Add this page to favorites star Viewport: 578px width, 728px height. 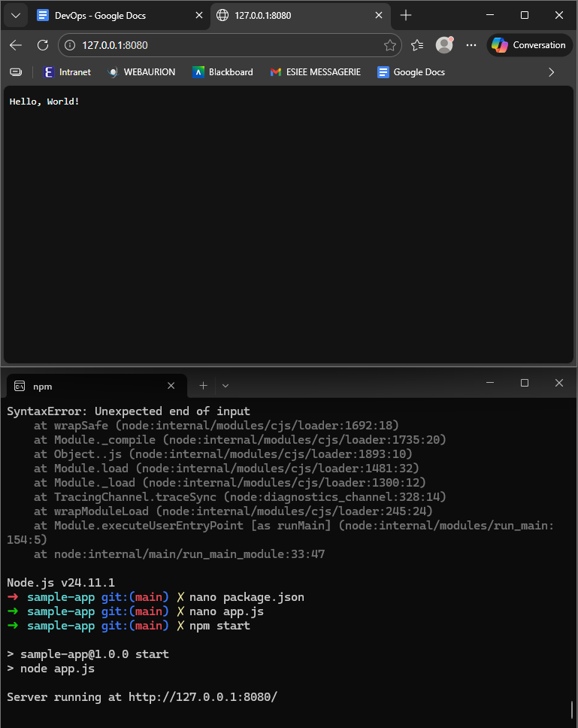point(389,45)
